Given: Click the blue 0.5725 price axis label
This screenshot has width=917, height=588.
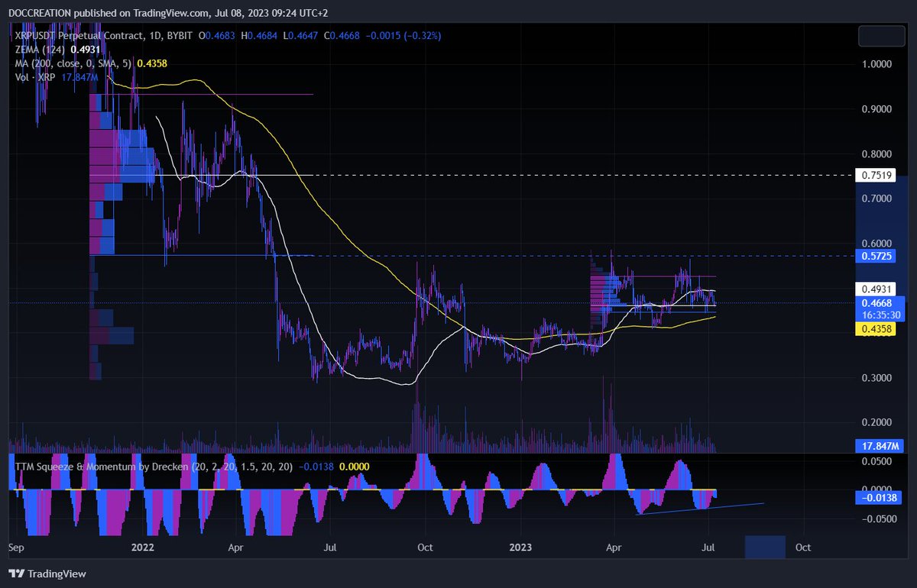Looking at the screenshot, I should 874,256.
